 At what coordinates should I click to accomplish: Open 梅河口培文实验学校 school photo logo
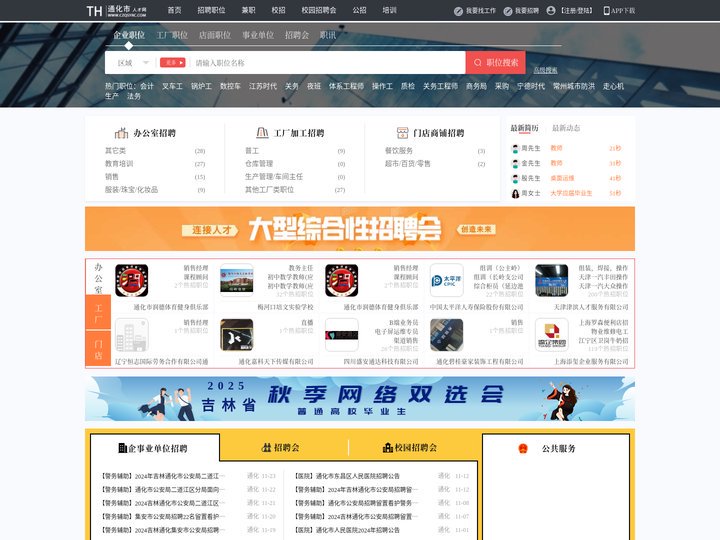[x=236, y=281]
